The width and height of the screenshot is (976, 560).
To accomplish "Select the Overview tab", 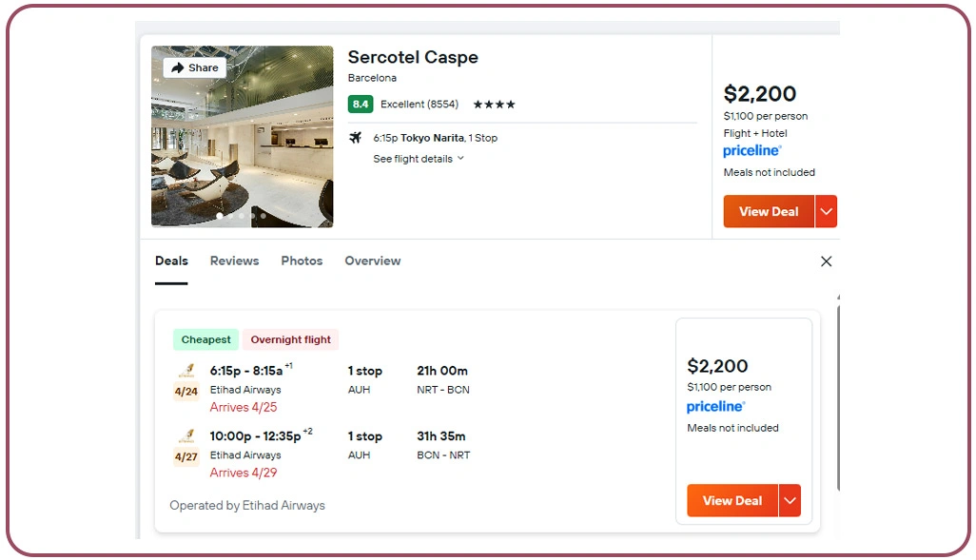I will pyautogui.click(x=372, y=261).
